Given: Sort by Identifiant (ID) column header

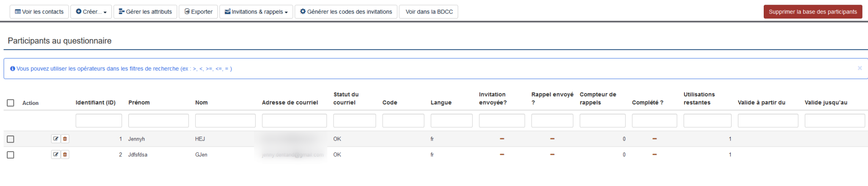Looking at the screenshot, I should pos(95,103).
